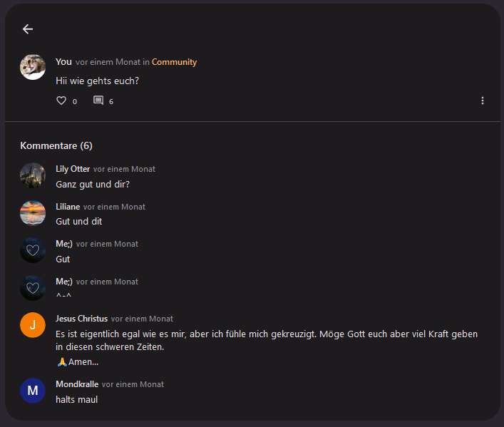The image size is (504, 427).
Task: Click Lily Otter's avatar
Action: click(33, 175)
